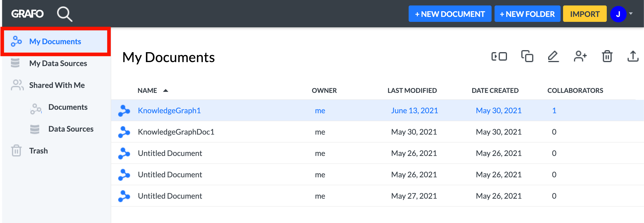Click the duplicate document icon
Screen dimensions: 644x223
click(x=527, y=56)
